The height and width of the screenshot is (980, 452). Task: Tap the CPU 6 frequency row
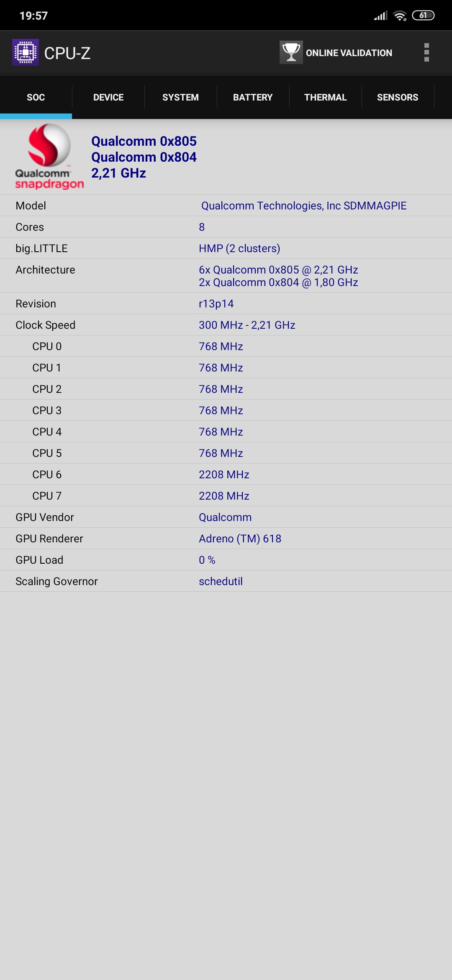226,475
